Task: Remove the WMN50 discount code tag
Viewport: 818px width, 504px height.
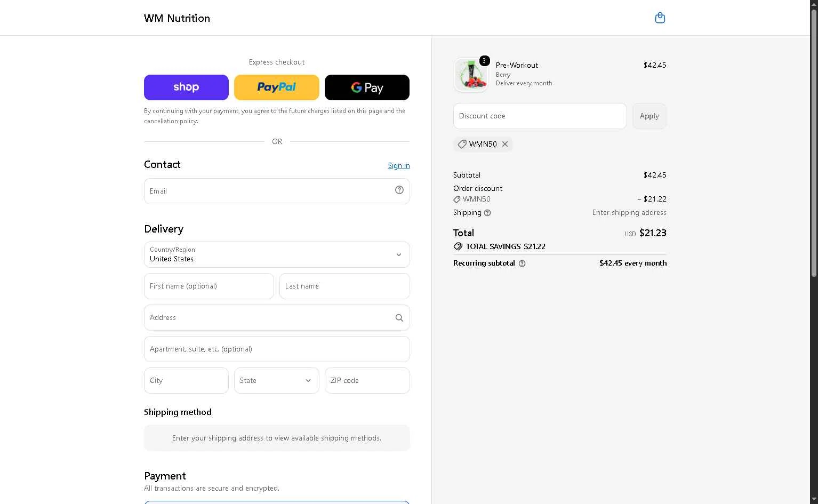Action: [504, 144]
